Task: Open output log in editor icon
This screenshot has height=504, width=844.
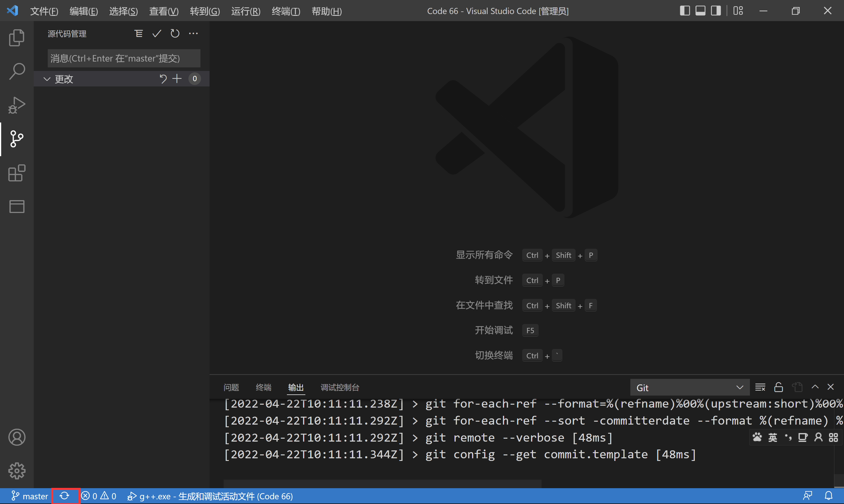Action: (x=797, y=387)
